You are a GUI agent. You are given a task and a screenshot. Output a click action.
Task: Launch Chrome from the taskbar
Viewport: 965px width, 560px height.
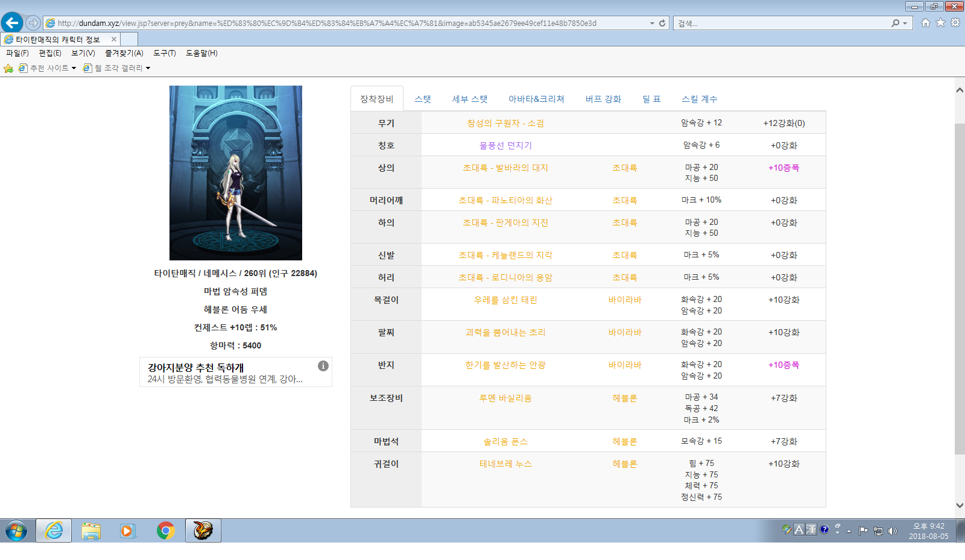click(x=165, y=530)
